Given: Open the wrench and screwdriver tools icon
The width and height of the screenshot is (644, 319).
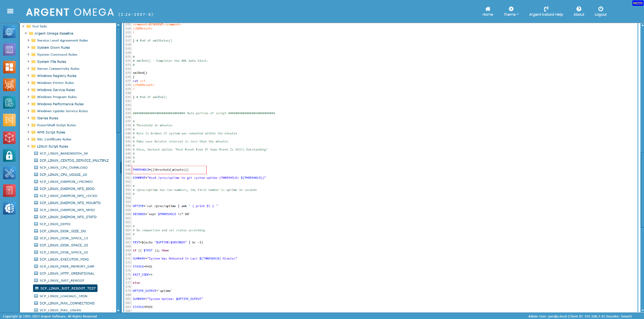Looking at the screenshot, I should tap(9, 173).
